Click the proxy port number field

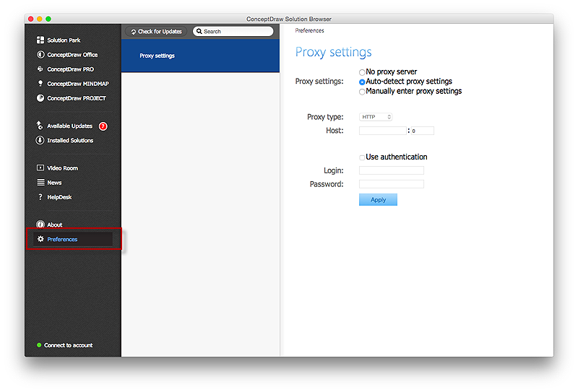click(423, 131)
